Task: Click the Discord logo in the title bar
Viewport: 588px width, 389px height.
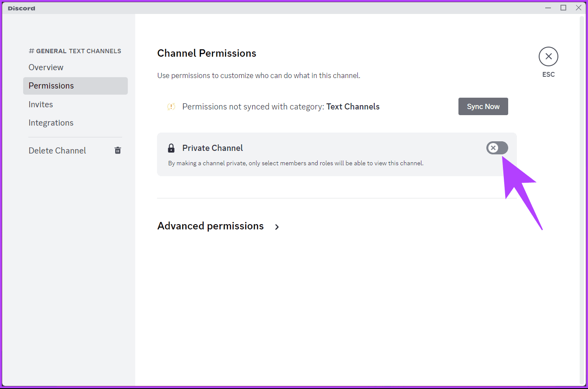Action: tap(21, 8)
